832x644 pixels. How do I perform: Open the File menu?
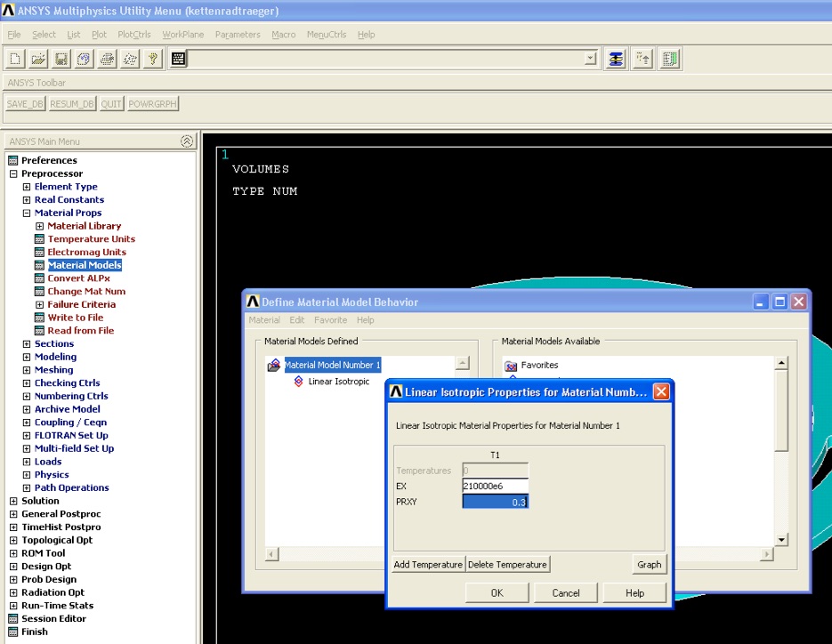(x=14, y=35)
